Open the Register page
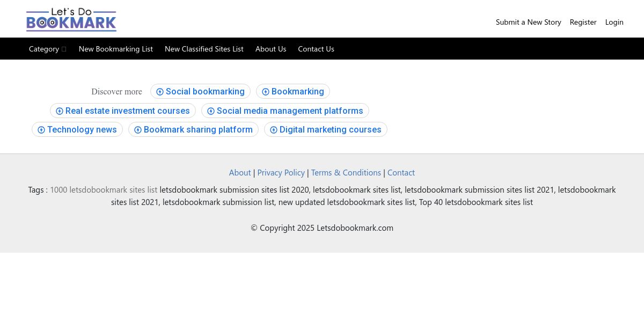Viewport: 644px width, 322px height. tap(583, 22)
